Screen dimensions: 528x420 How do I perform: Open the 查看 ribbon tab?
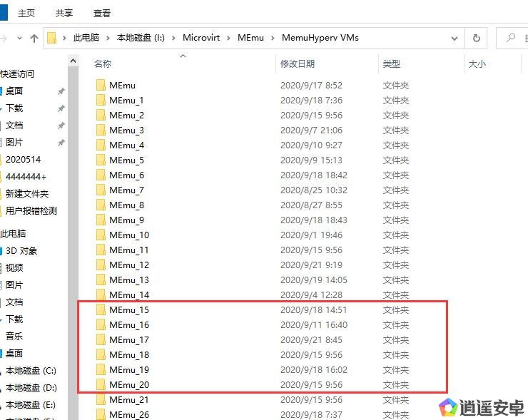pos(102,13)
